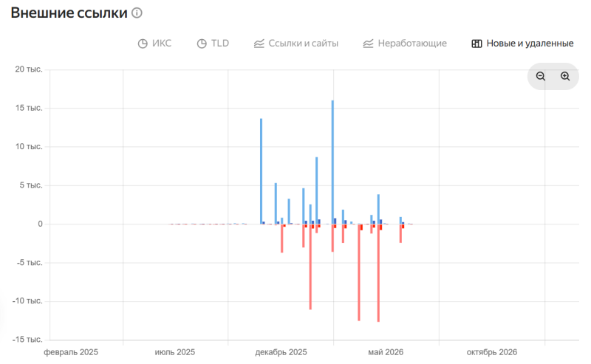Click the Внешние ссылки heading

tap(69, 13)
